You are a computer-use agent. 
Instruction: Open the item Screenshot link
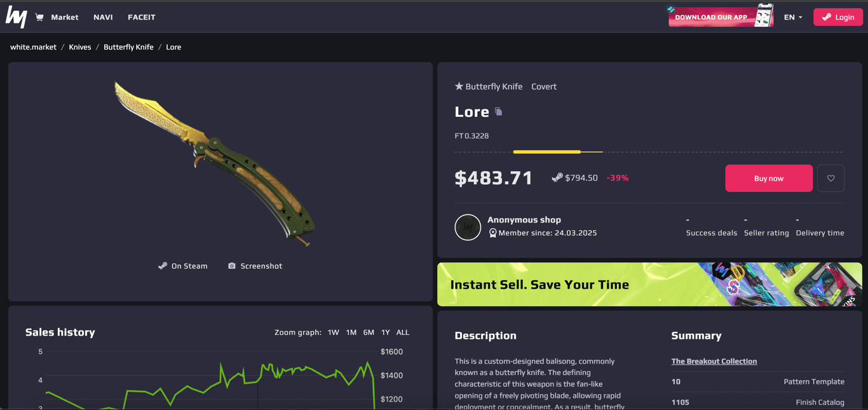pos(255,266)
